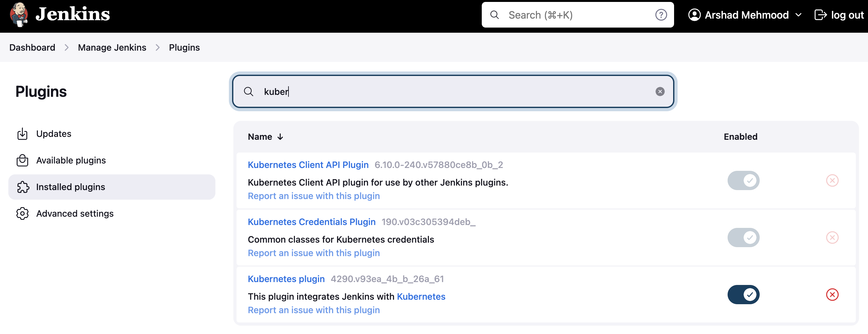
Task: Open Kubernetes plugin link
Action: tap(286, 279)
